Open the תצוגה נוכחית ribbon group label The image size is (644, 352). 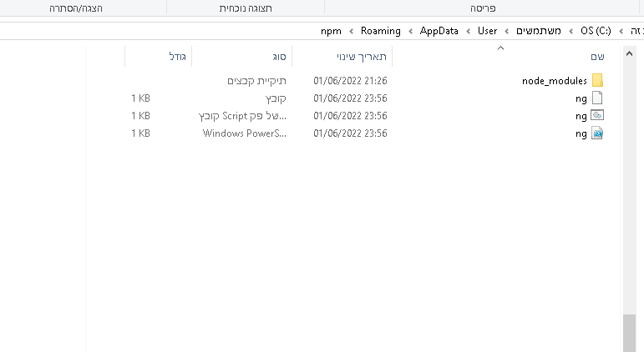click(x=246, y=8)
